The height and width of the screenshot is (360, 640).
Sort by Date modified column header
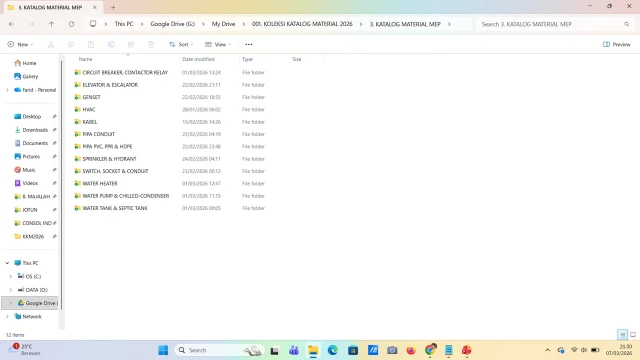198,59
